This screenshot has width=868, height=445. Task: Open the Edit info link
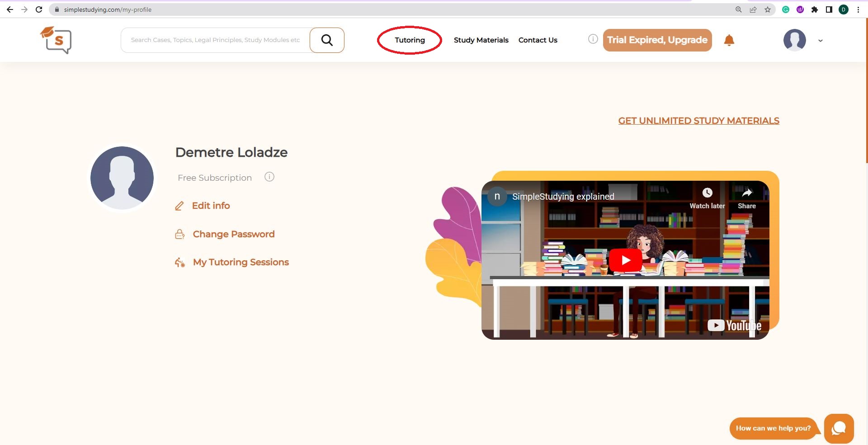211,206
